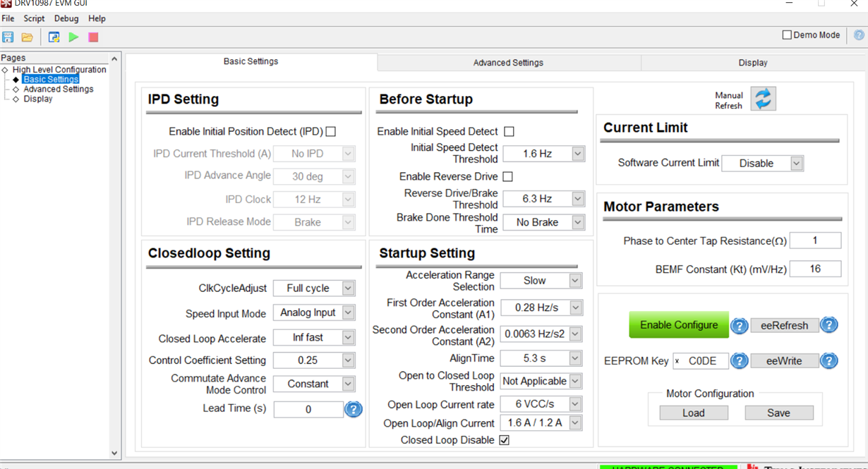Check Enable Reverse Drive
This screenshot has height=469, width=868.
(x=507, y=176)
